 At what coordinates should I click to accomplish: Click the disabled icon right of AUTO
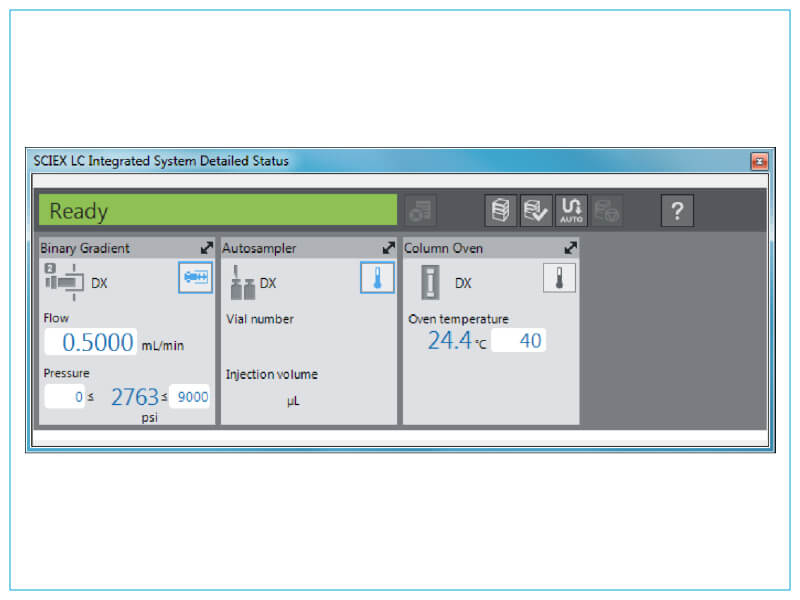(x=606, y=211)
